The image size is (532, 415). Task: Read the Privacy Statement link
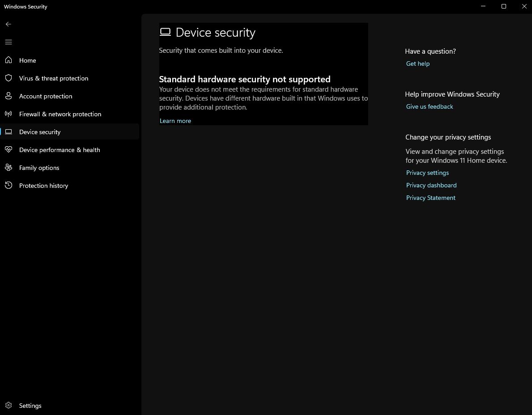[x=431, y=198]
